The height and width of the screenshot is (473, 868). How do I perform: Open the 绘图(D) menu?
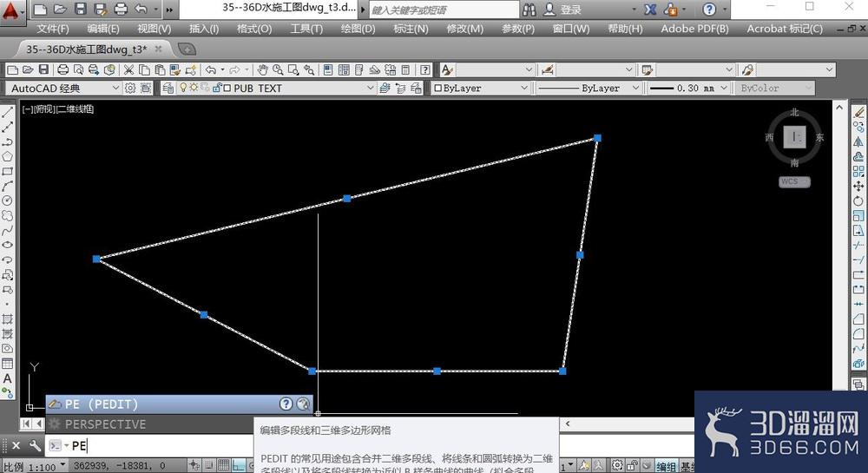(358, 29)
